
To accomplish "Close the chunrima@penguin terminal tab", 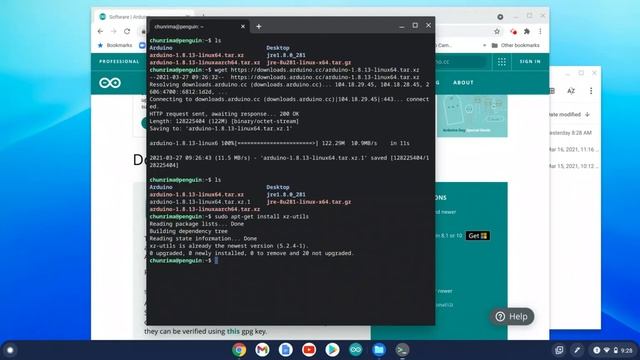I will pos(243,27).
